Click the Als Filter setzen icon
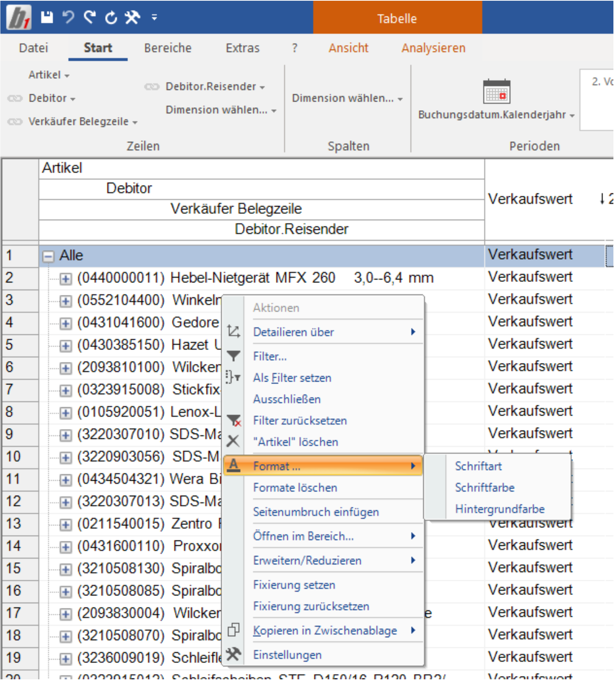The image size is (616, 683). pyautogui.click(x=234, y=378)
